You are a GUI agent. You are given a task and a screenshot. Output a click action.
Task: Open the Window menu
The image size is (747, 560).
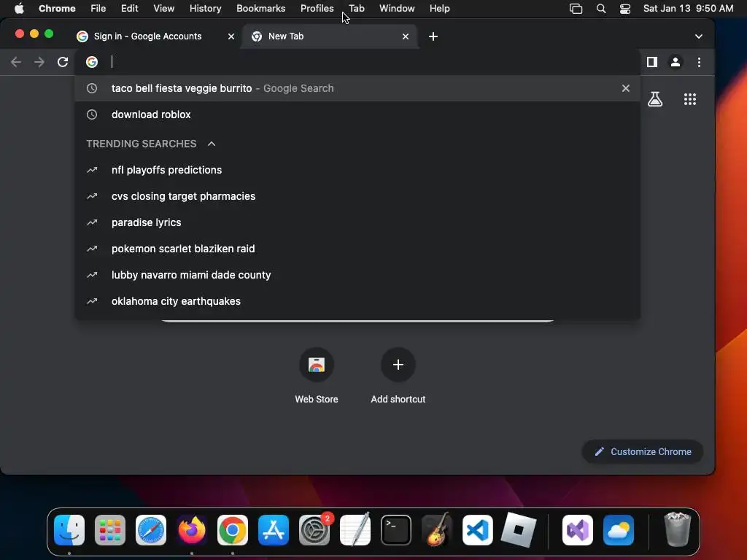(397, 8)
